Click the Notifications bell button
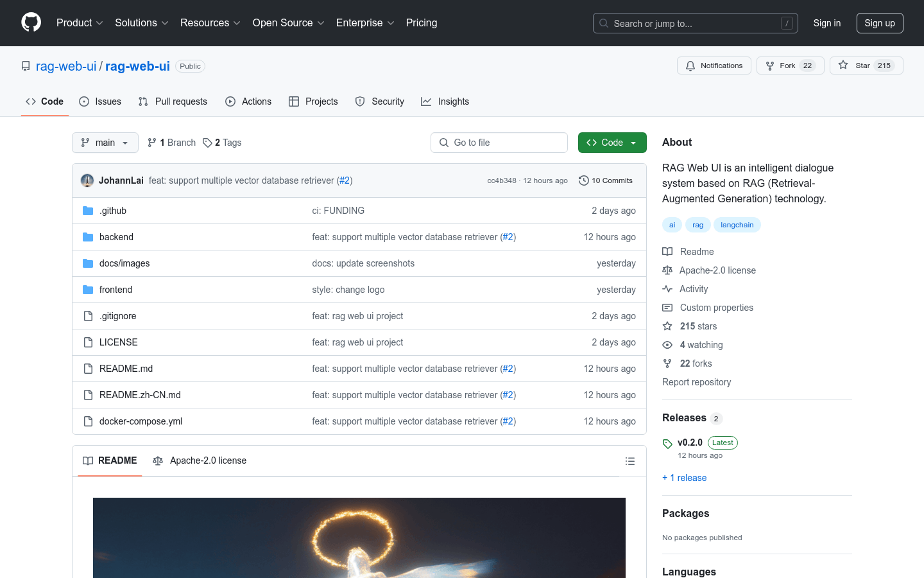Image resolution: width=924 pixels, height=578 pixels. pyautogui.click(x=714, y=66)
